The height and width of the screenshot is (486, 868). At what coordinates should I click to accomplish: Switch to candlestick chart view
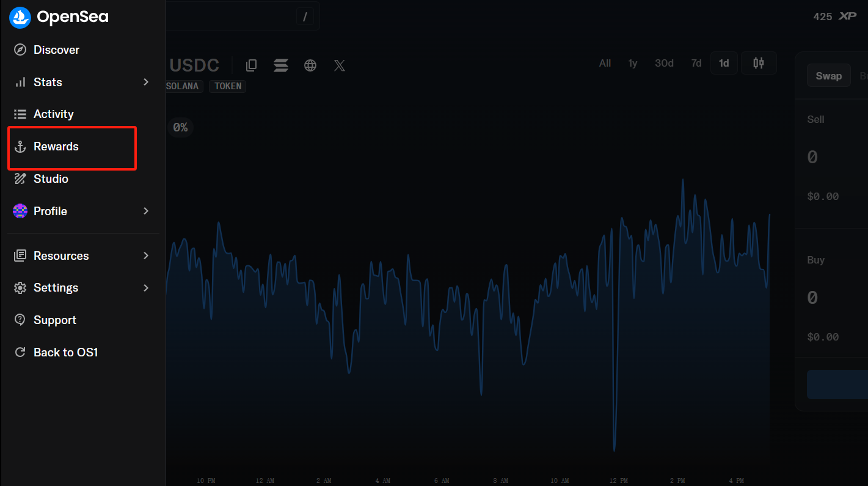click(759, 63)
